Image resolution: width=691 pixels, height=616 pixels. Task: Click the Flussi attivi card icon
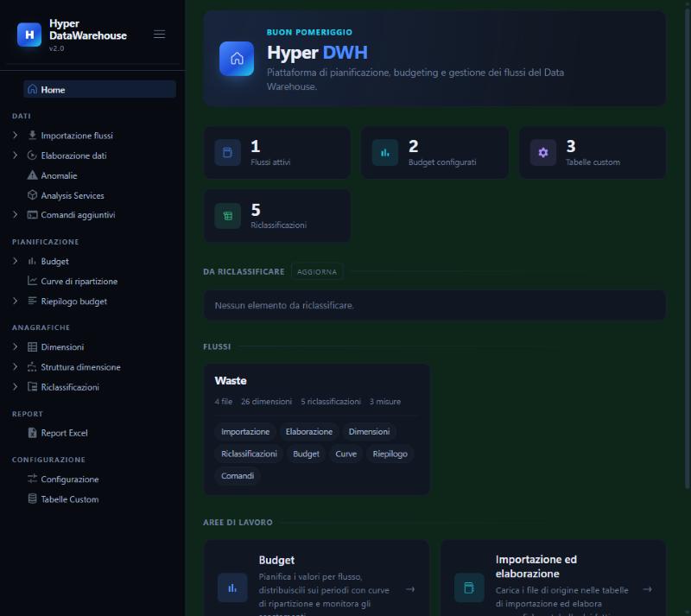[x=227, y=153]
